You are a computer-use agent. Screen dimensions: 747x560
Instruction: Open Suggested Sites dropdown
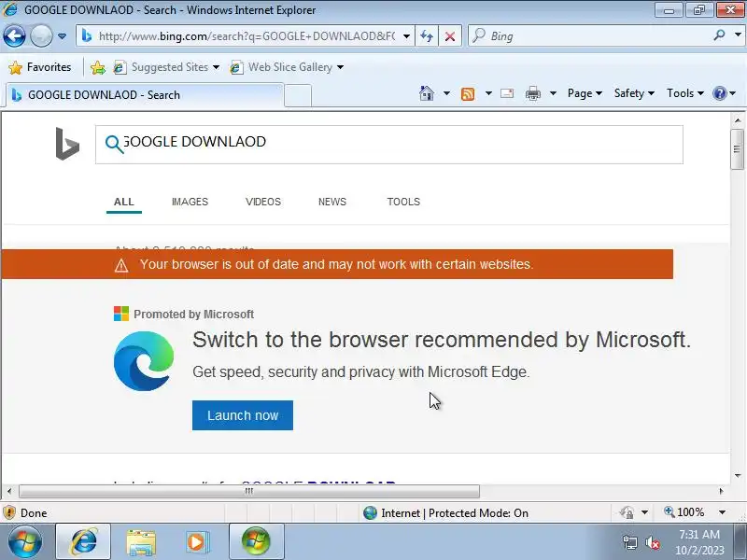[x=167, y=67]
